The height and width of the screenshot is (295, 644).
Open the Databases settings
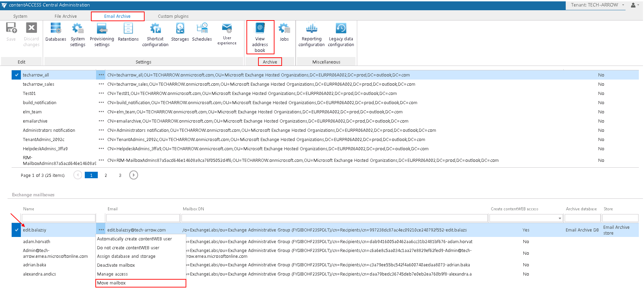pyautogui.click(x=56, y=32)
